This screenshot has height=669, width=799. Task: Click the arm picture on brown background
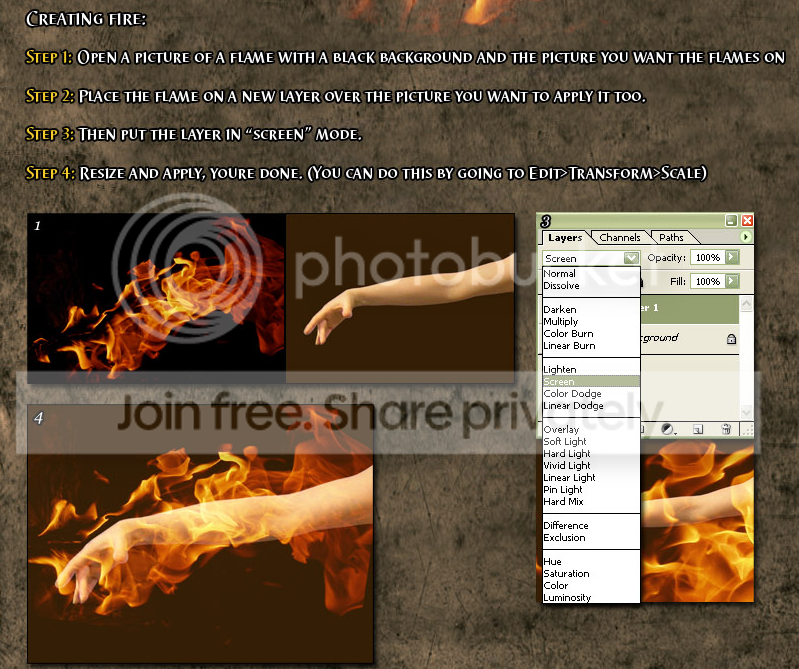[x=400, y=297]
